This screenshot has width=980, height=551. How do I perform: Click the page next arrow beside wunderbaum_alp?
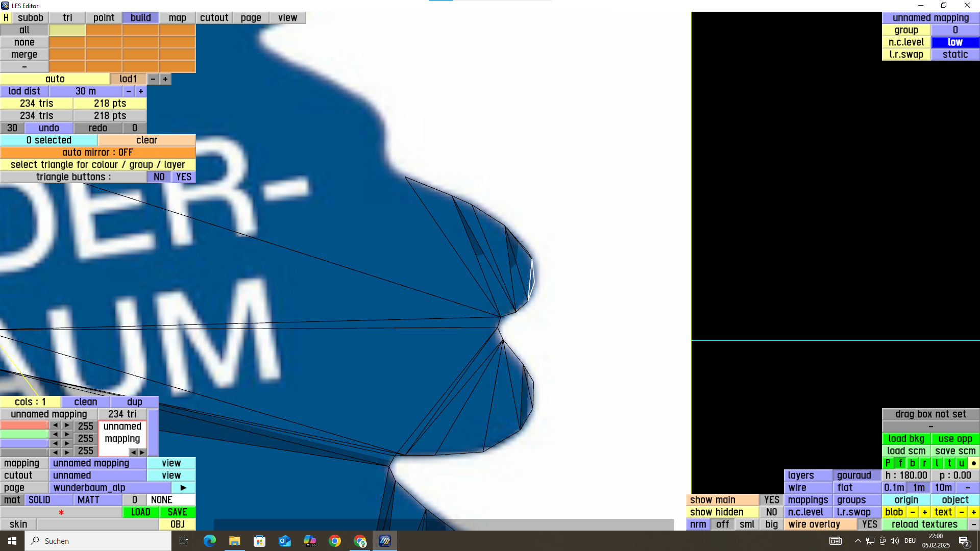(x=183, y=488)
